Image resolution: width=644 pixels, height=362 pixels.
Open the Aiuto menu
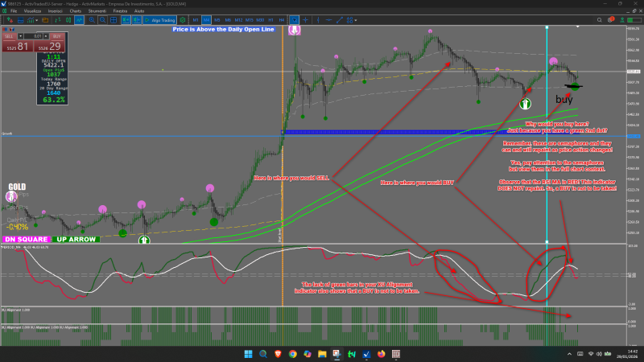pyautogui.click(x=139, y=11)
